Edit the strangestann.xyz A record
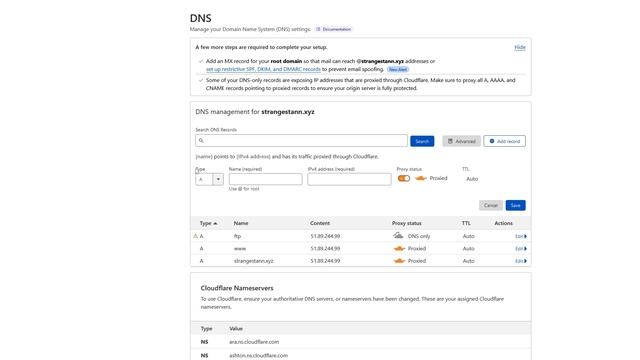The height and width of the screenshot is (360, 640). tap(521, 261)
